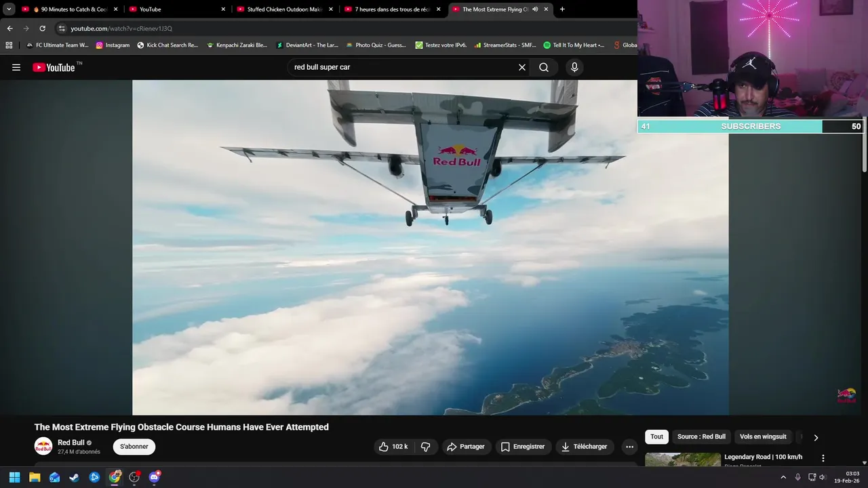This screenshot has width=868, height=488.
Task: Open options for Legendary Road video
Action: click(x=823, y=458)
